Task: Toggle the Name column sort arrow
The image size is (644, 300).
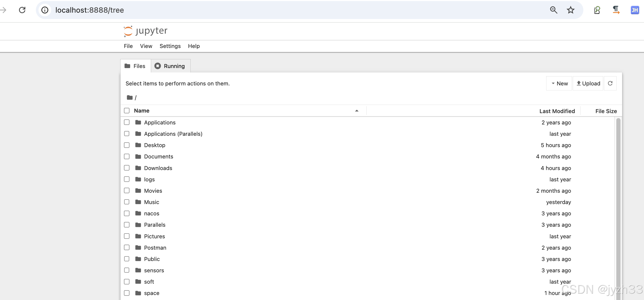Action: tap(357, 111)
